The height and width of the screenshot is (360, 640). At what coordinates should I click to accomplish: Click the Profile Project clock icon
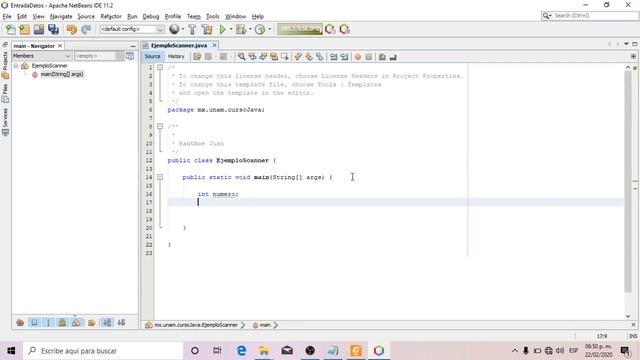click(x=260, y=29)
